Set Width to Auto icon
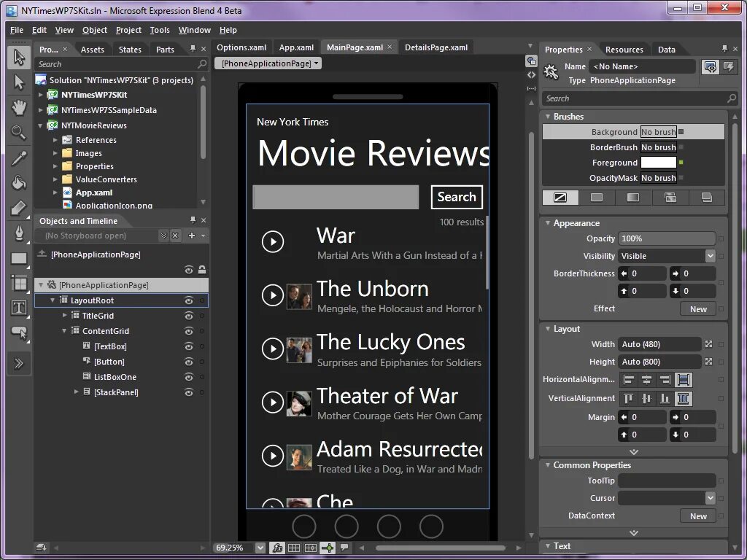The width and height of the screenshot is (747, 560). pyautogui.click(x=708, y=344)
